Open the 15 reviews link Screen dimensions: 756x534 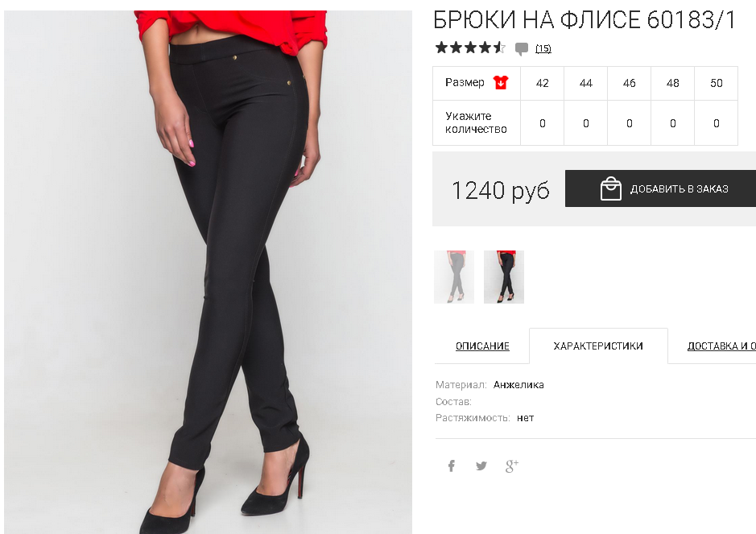pos(543,48)
